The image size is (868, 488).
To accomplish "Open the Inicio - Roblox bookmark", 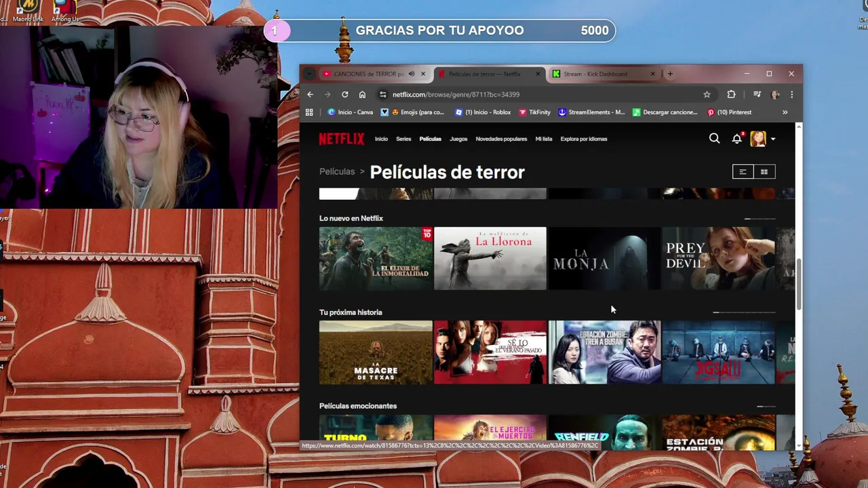I will (483, 112).
